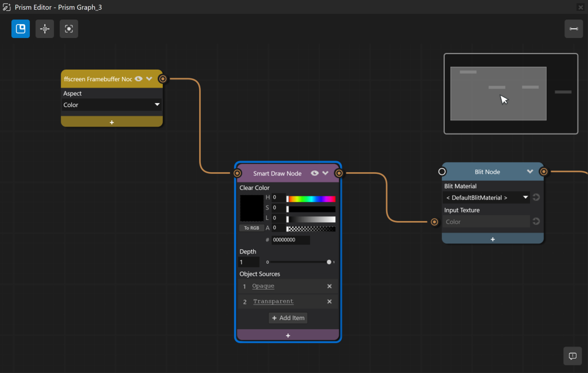
Task: Remove the Opaque object source item
Action: [330, 286]
